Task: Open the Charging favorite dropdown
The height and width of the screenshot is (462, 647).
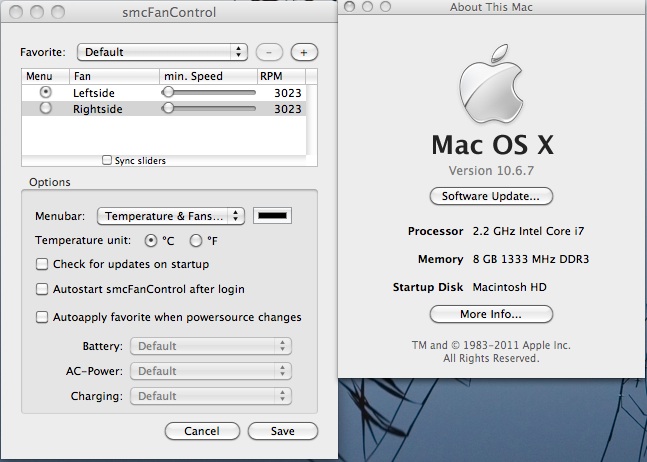Action: (211, 396)
